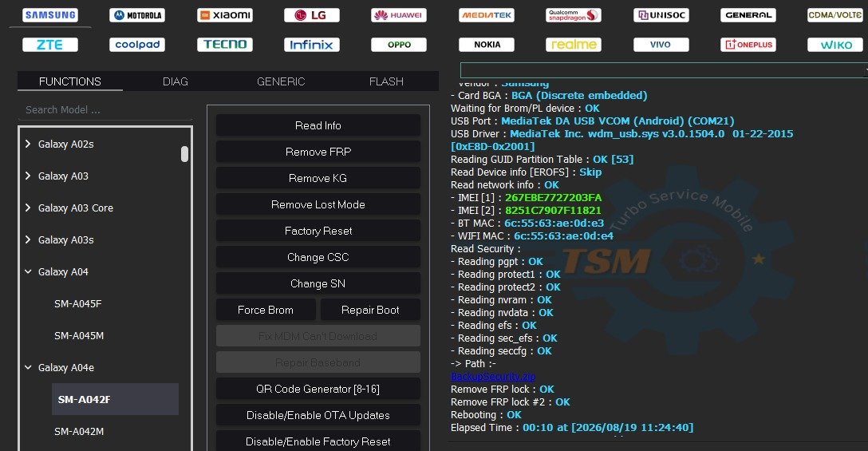Open the dropdown above the log
This screenshot has width=868, height=451.
tap(664, 69)
